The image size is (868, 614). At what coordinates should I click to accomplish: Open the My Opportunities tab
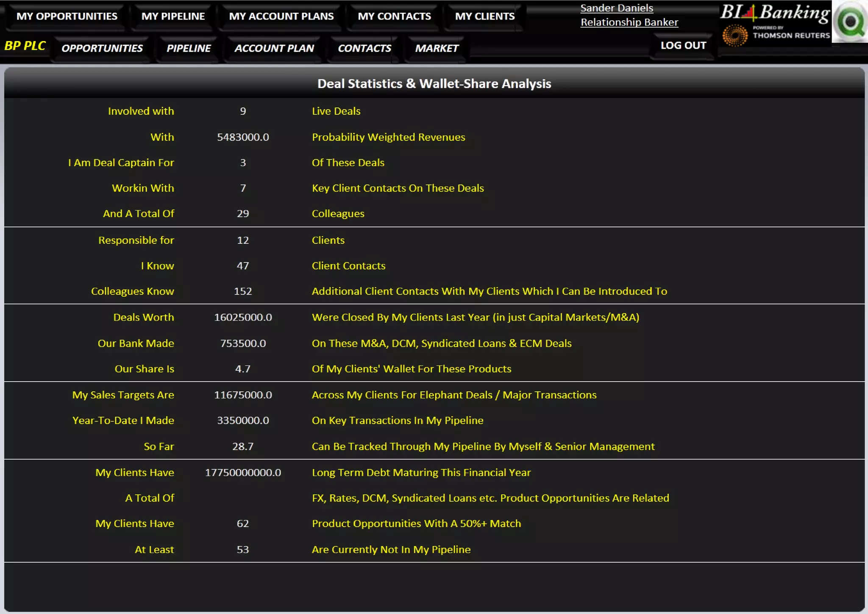click(67, 17)
